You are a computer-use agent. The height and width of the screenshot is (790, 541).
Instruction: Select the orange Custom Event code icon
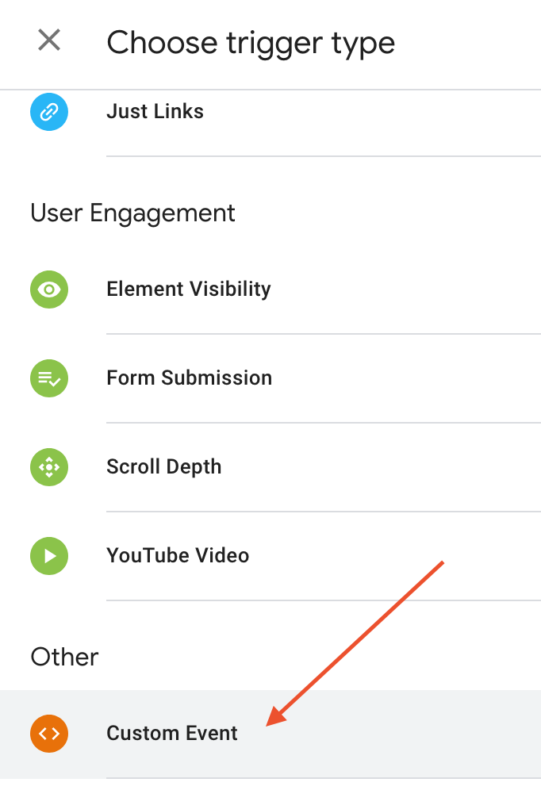pyautogui.click(x=49, y=734)
